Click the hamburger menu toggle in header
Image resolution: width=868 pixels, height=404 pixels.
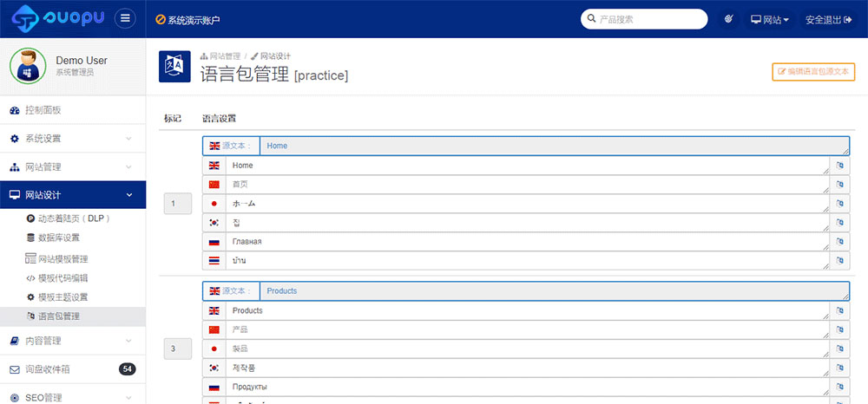[126, 19]
